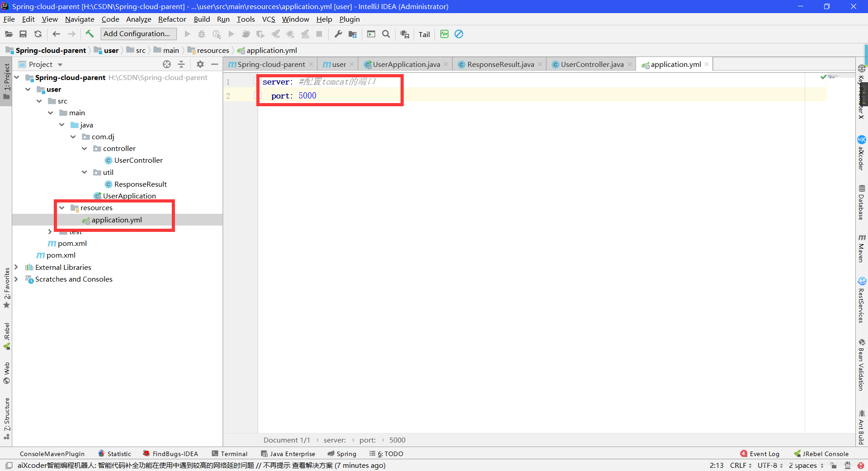This screenshot has width=868, height=471.
Task: Collapse the java folder
Action: [62, 125]
